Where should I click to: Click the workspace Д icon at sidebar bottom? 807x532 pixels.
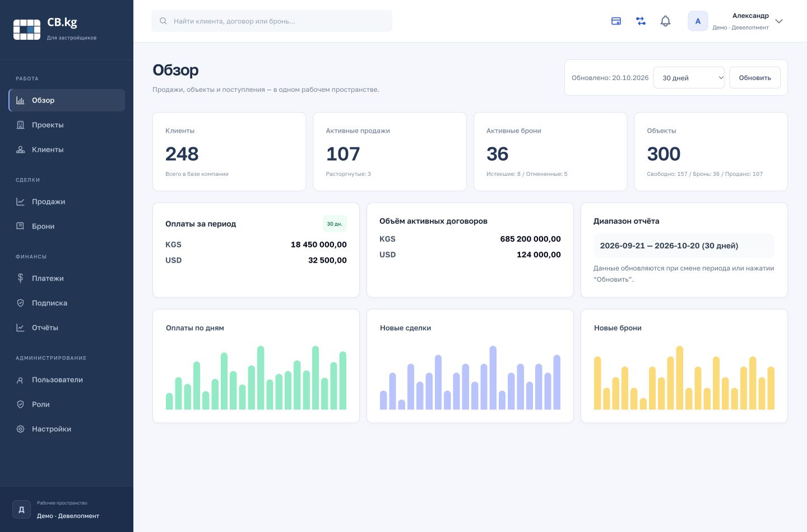coord(21,510)
